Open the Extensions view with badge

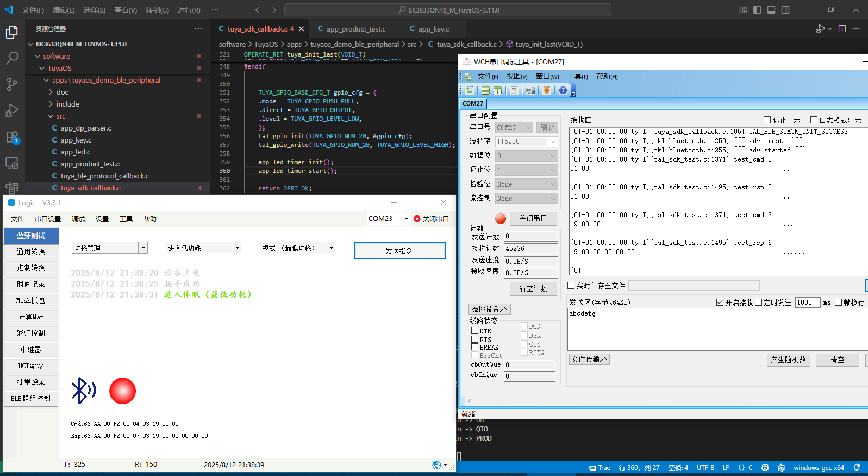[x=12, y=137]
